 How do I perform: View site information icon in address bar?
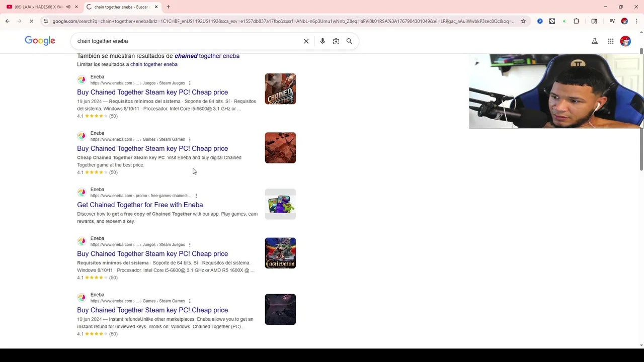(x=46, y=21)
